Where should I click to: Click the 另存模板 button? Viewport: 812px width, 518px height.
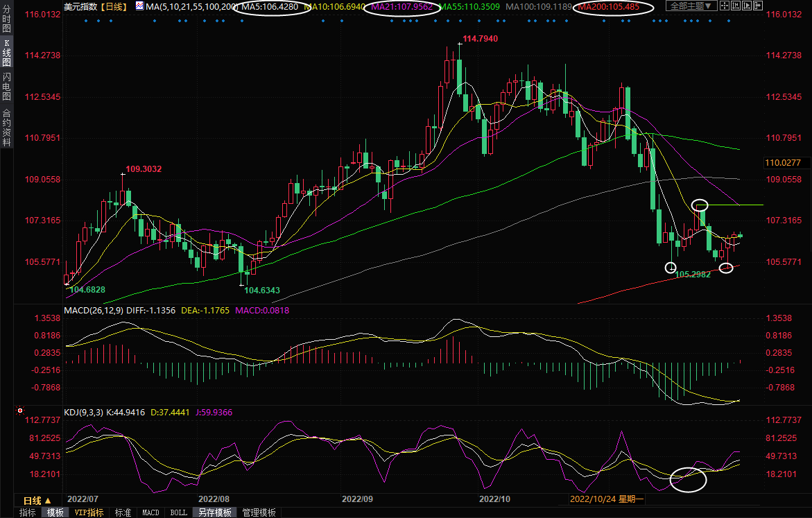point(214,512)
